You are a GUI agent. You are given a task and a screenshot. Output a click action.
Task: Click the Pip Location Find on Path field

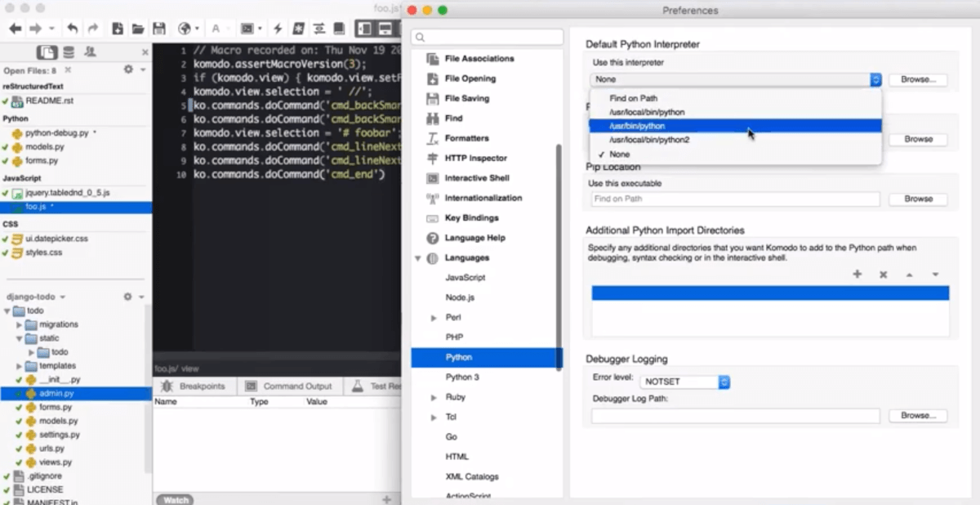pyautogui.click(x=735, y=199)
